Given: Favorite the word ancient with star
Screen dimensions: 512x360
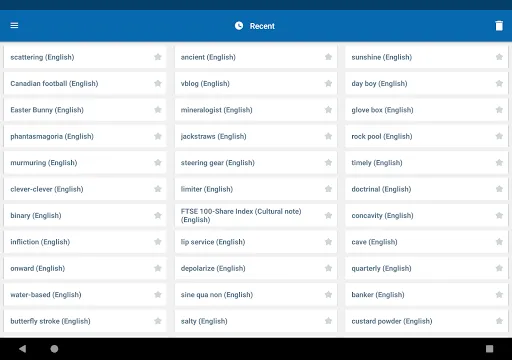Looking at the screenshot, I should (x=328, y=57).
